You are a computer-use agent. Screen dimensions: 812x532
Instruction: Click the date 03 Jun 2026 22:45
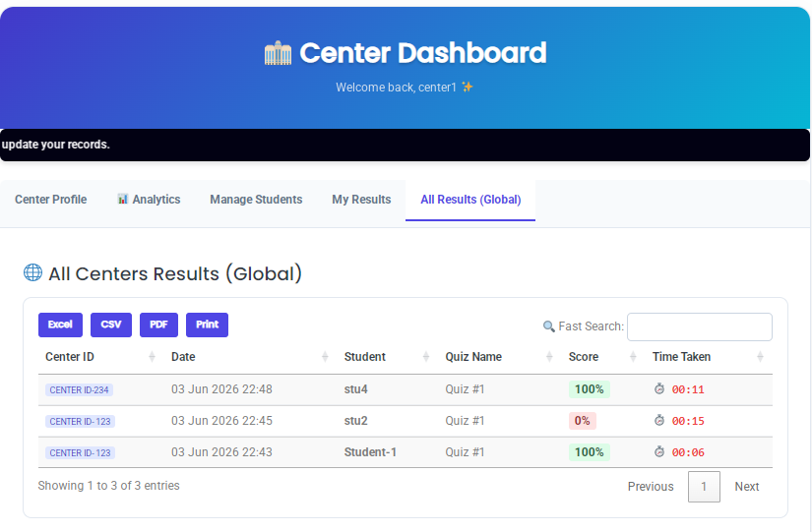click(221, 421)
